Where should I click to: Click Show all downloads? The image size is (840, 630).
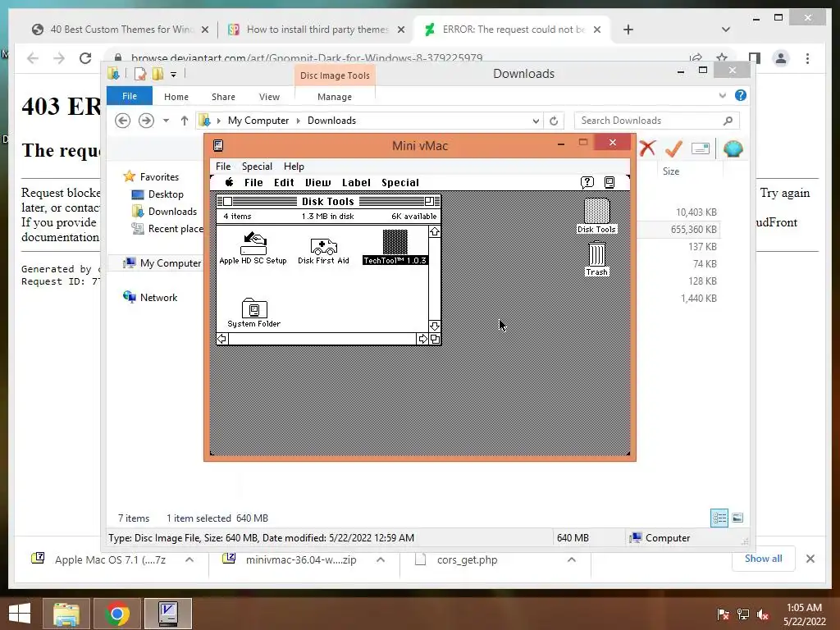pos(763,559)
